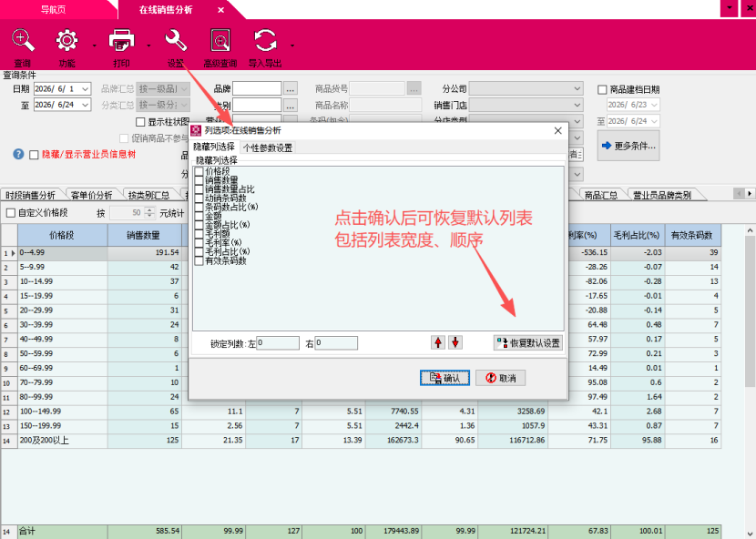Open the 客单价分析 tab

tap(92, 195)
